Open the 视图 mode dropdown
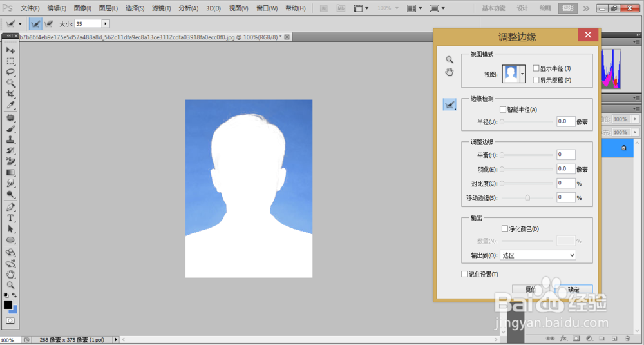The height and width of the screenshot is (345, 644). tap(522, 74)
